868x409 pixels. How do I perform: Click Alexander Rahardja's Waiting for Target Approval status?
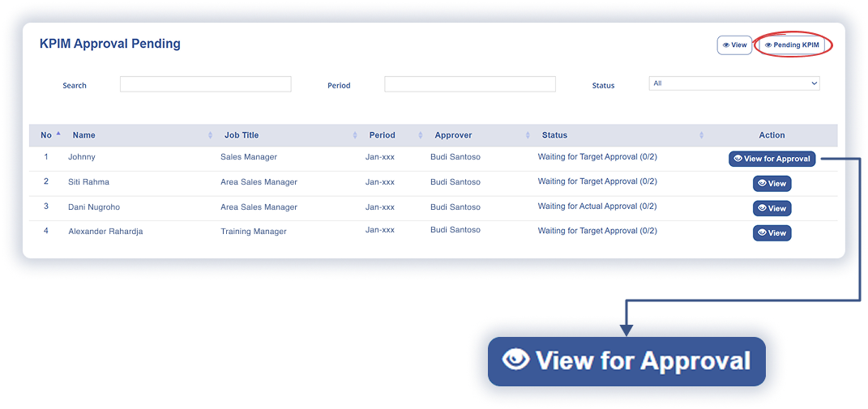pyautogui.click(x=596, y=231)
